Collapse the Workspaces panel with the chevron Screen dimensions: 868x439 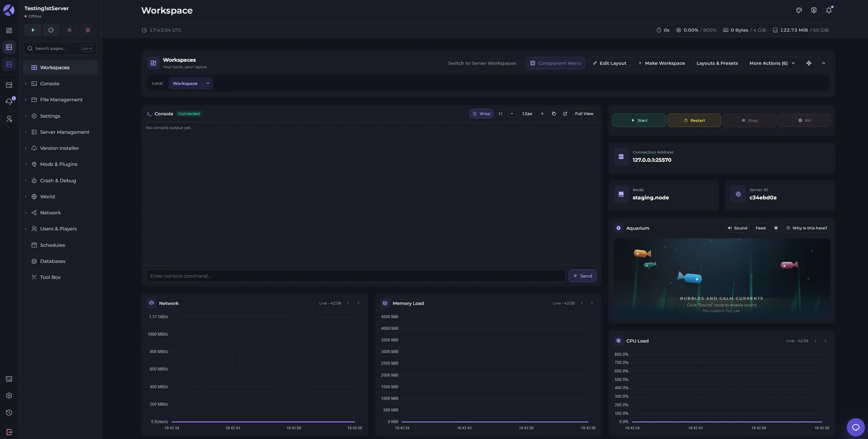point(824,63)
